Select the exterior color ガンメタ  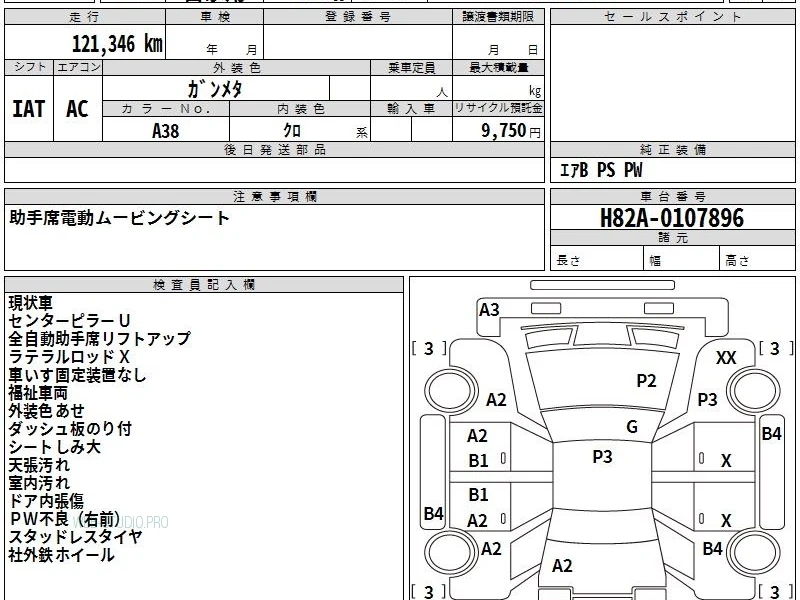215,89
